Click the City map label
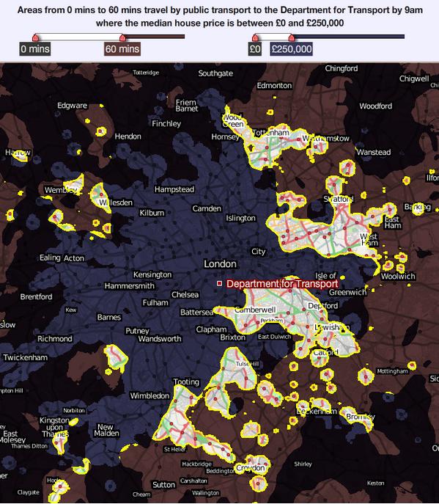Image resolution: width=439 pixels, height=504 pixels. point(258,252)
